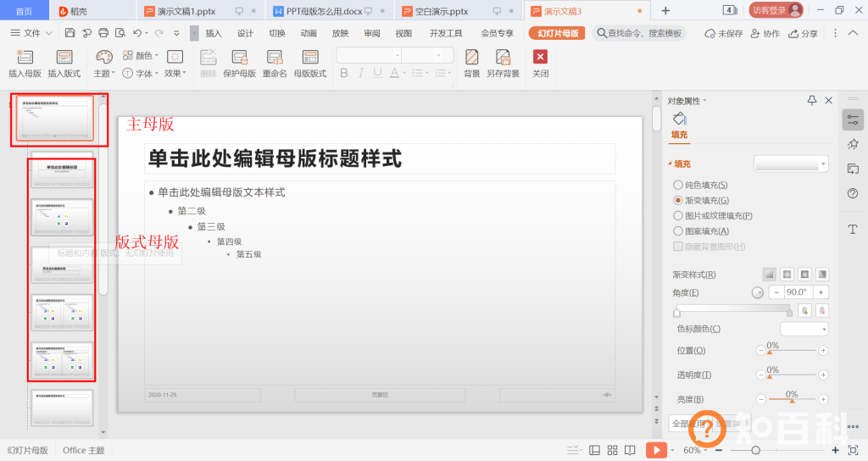This screenshot has height=461, width=868.
Task: Choose first linear gradient style button
Action: coord(770,275)
